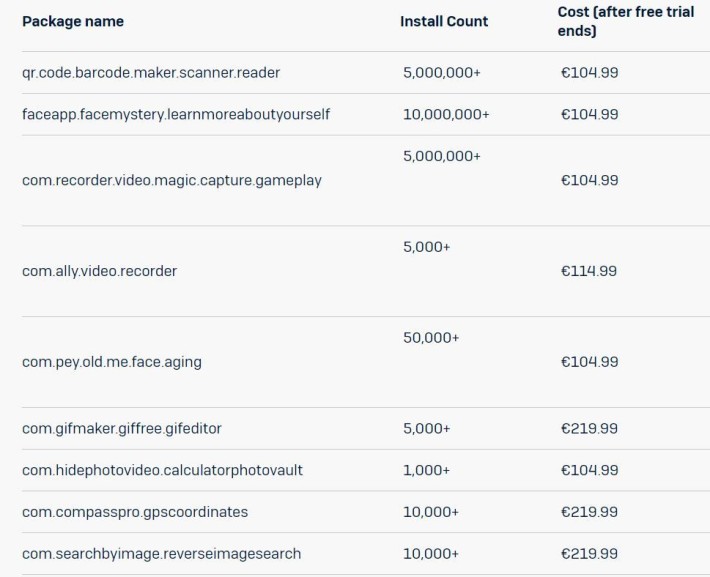Click the com.recorder.video.magic.capture.gameplay package name

[x=172, y=181]
